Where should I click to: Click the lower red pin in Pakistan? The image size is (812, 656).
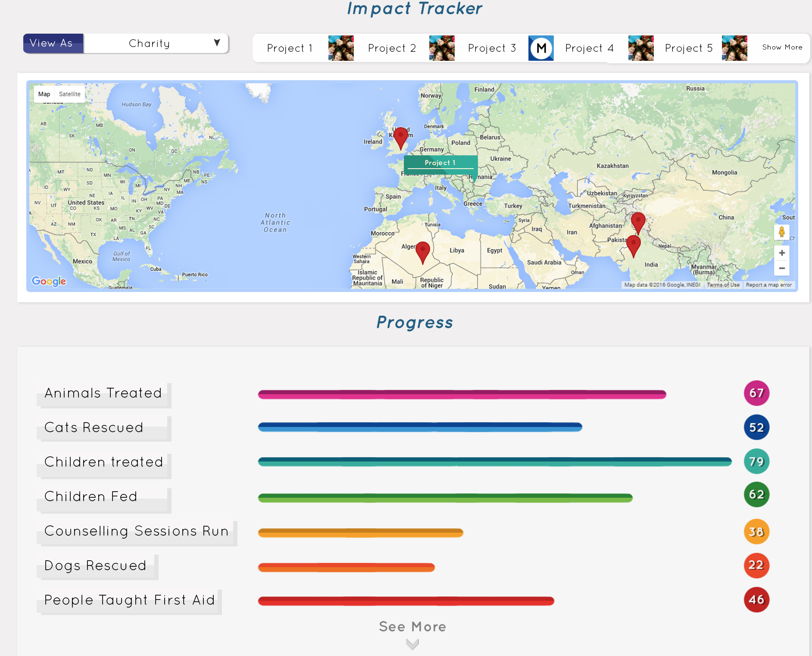point(633,246)
